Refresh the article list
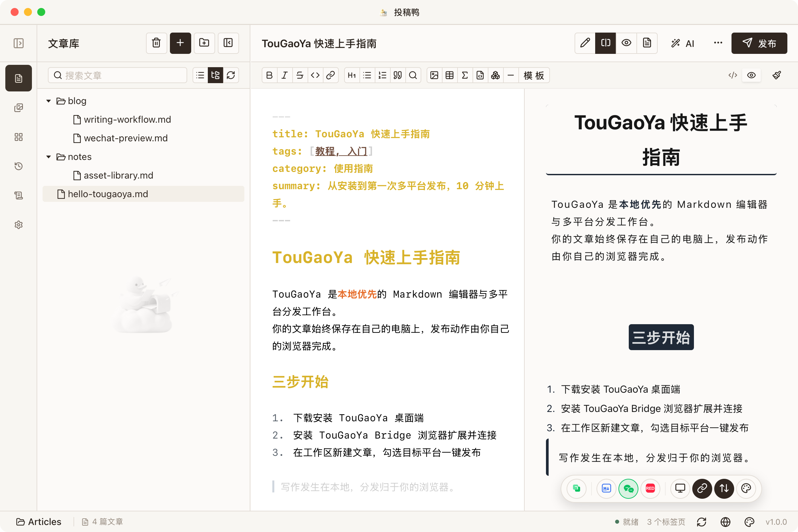The height and width of the screenshot is (532, 798). coord(231,75)
